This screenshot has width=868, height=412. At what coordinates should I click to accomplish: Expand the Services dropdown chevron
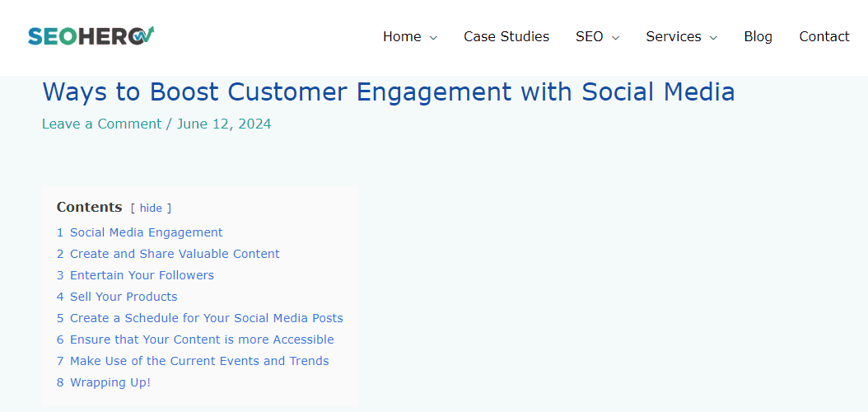(x=713, y=38)
